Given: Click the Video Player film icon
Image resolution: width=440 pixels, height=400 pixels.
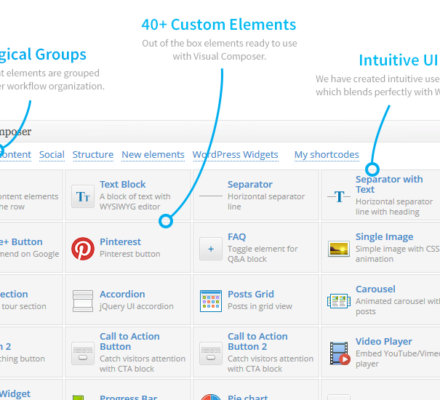Looking at the screenshot, I should point(340,353).
